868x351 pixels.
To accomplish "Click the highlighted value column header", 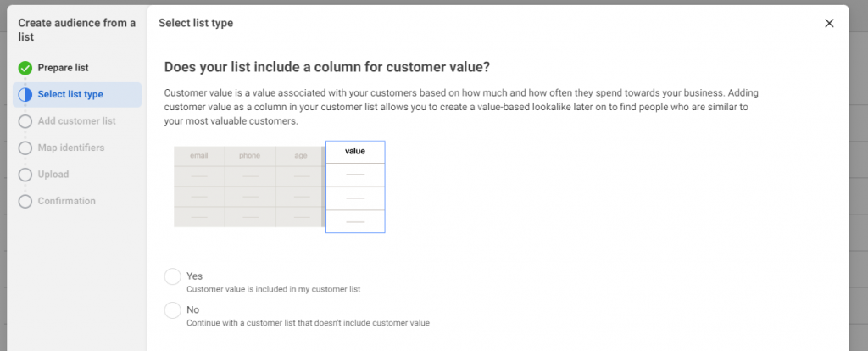I will tap(355, 152).
